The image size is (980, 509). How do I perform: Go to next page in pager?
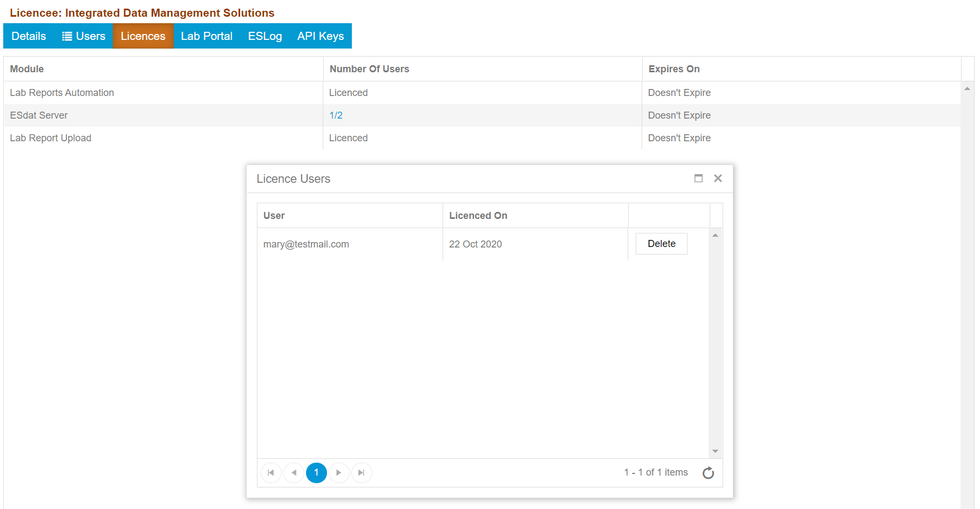[x=339, y=473]
